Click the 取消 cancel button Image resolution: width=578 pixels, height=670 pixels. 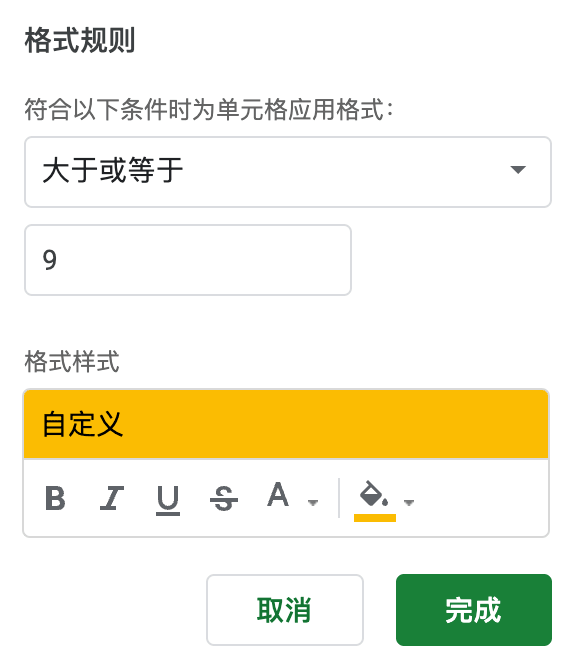pos(285,610)
